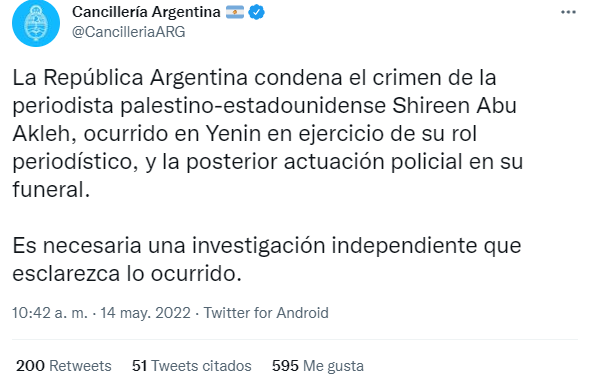View the 200 Retweets list
This screenshot has height=387, width=590.
point(64,366)
